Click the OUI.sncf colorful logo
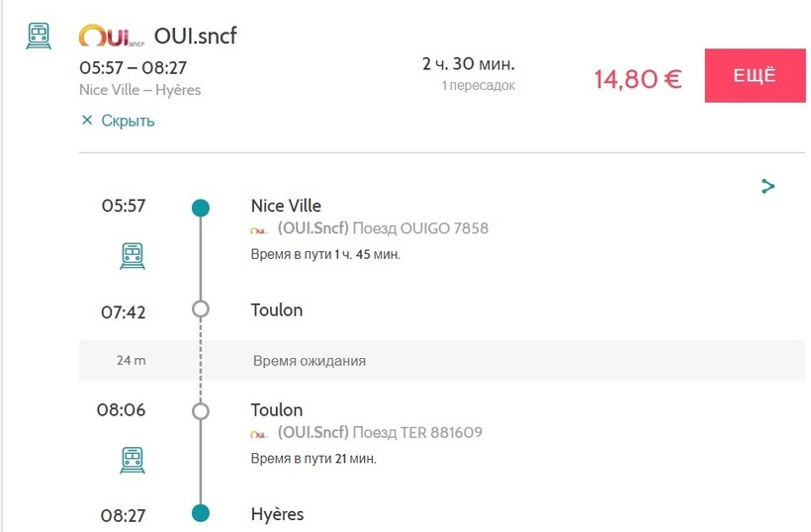Viewport: 811px width, 532px height. point(111,37)
